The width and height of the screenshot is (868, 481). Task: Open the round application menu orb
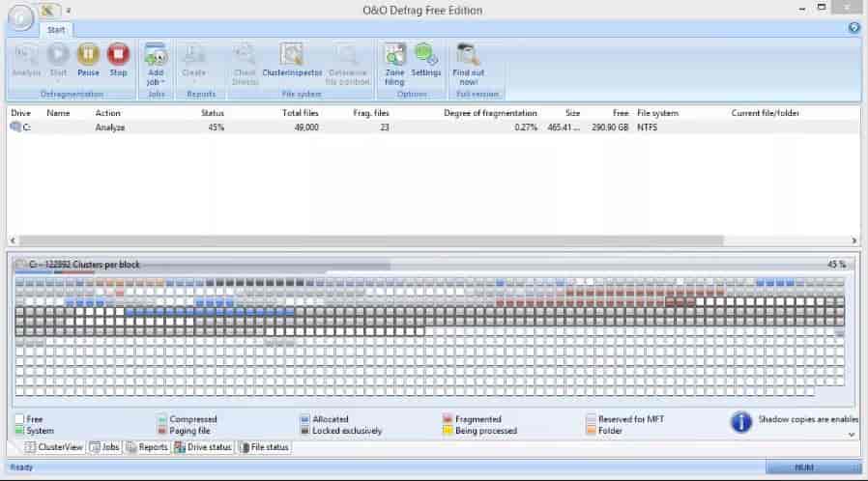pos(20,17)
